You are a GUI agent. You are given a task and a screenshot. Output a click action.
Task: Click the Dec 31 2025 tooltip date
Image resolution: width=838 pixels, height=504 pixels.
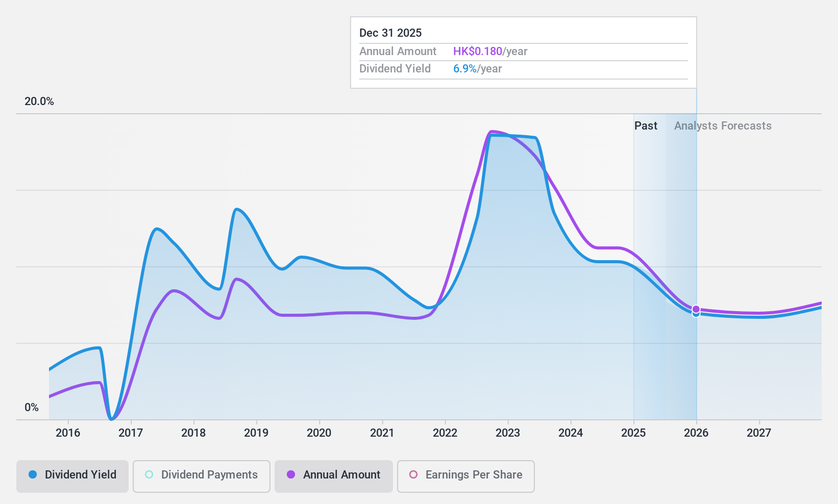click(390, 33)
